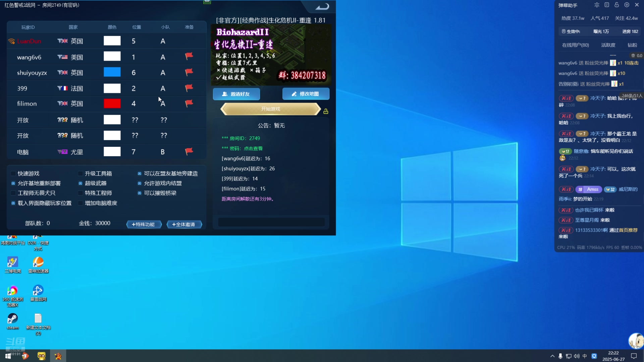This screenshot has height=362, width=644.
Task: Open the 新建文本文档 (2) file icon
Action: pyautogui.click(x=38, y=324)
